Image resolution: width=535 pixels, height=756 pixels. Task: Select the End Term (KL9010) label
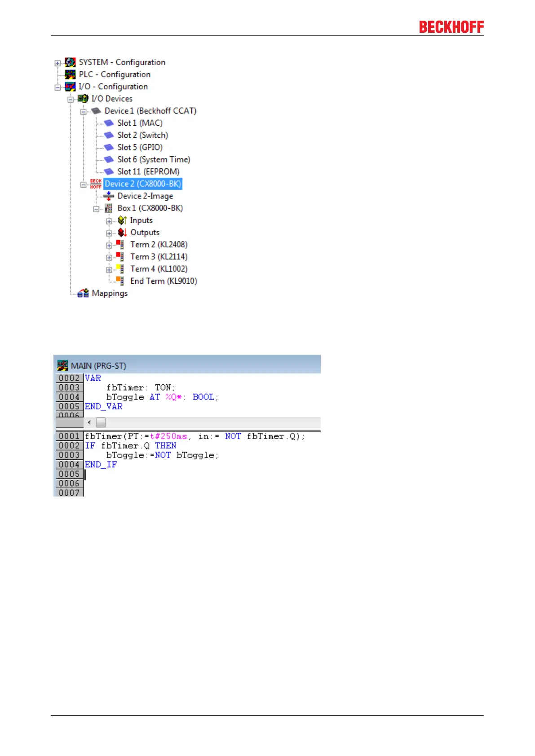[x=164, y=281]
